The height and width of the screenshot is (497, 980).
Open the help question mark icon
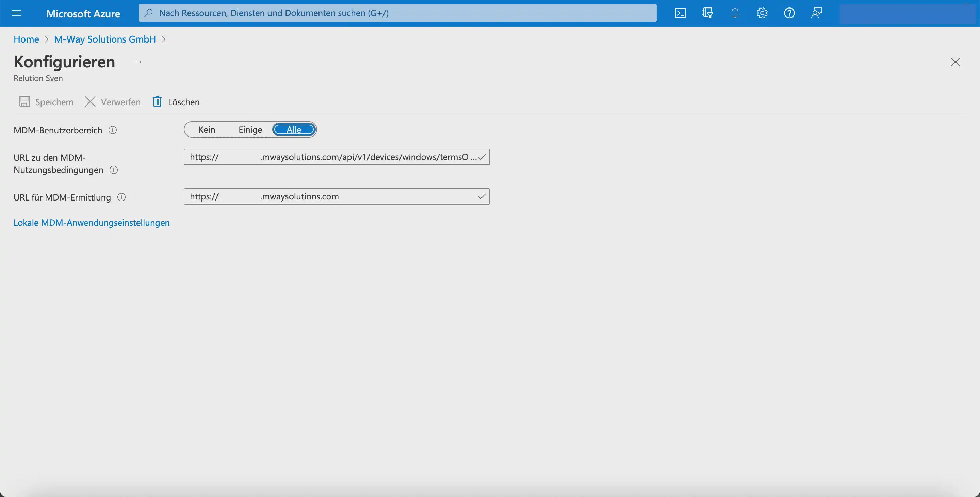789,13
